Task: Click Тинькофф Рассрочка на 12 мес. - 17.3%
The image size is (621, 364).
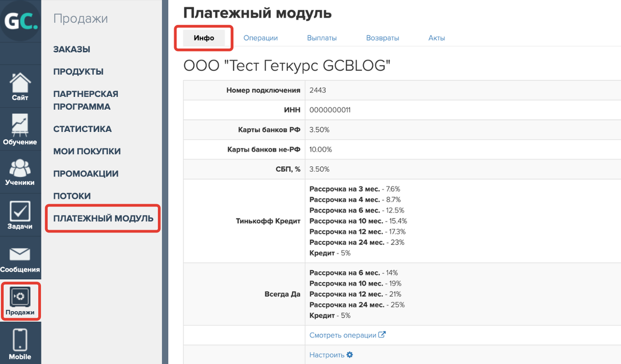Action: pos(357,232)
